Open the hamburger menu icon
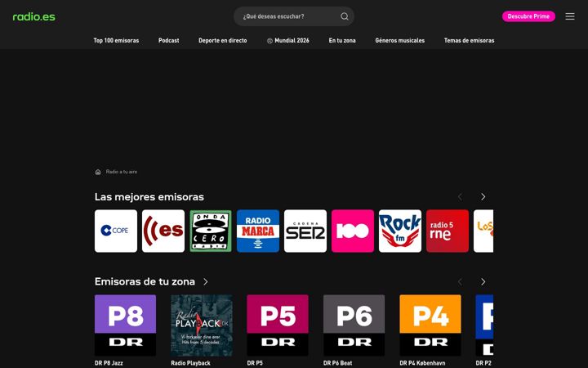 pos(570,16)
